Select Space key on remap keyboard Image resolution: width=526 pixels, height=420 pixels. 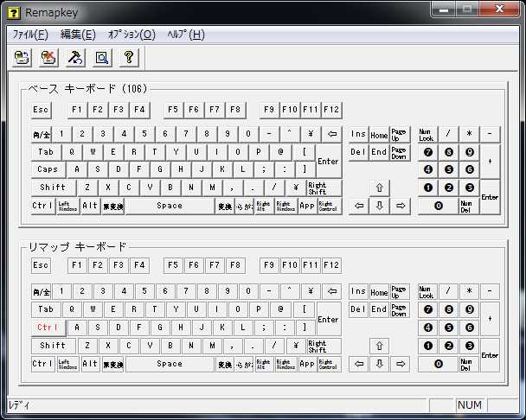tap(170, 364)
